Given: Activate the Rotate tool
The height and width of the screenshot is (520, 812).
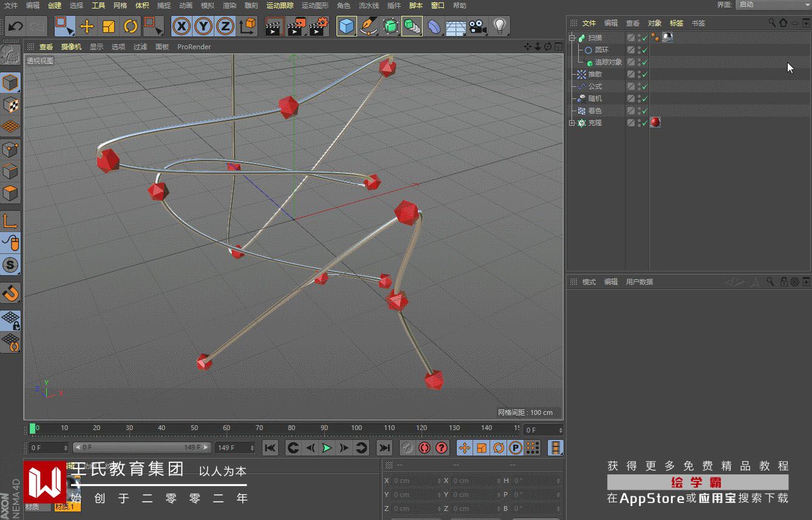Looking at the screenshot, I should coord(131,26).
